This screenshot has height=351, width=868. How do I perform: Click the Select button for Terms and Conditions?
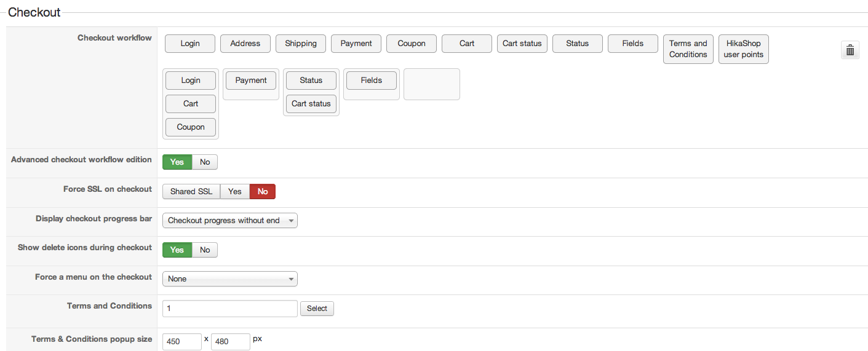coord(317,309)
